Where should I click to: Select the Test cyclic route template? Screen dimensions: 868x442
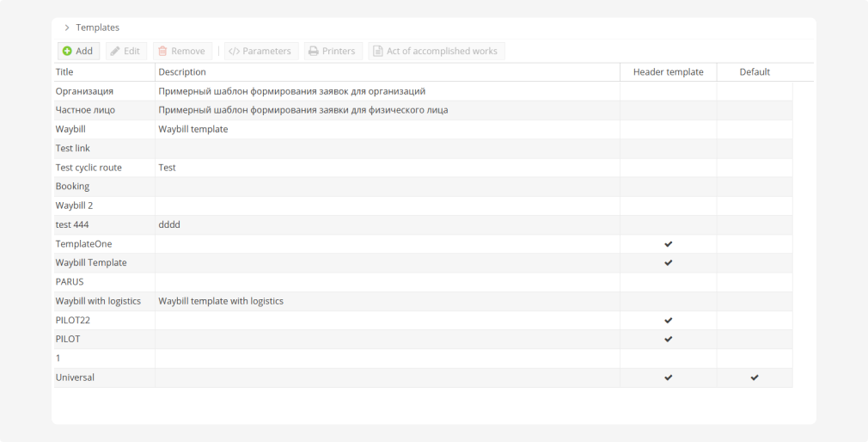point(89,168)
